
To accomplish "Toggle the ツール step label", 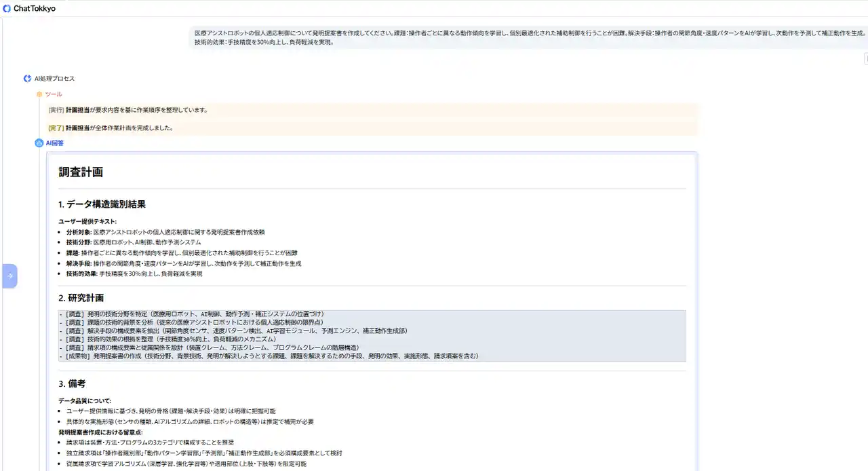I will point(54,94).
